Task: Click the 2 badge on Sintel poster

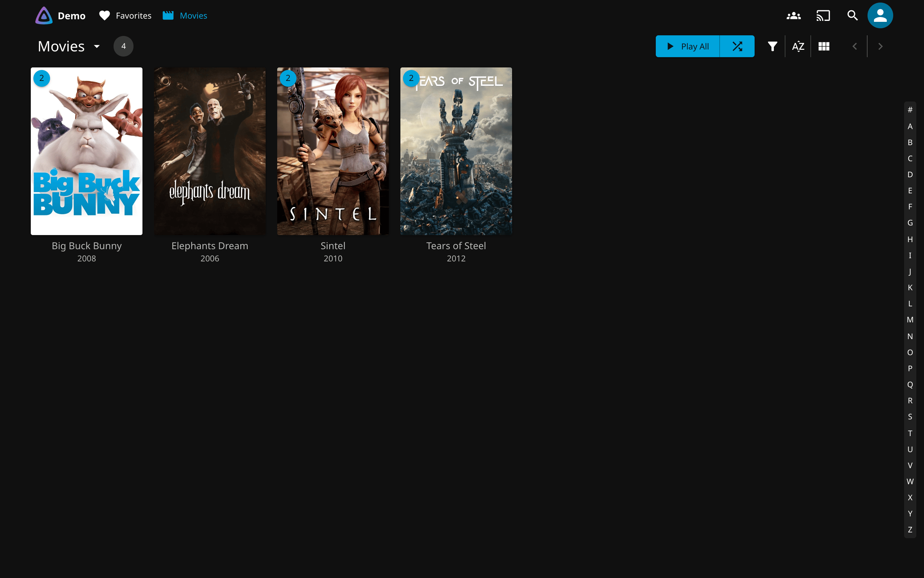Action: (288, 78)
